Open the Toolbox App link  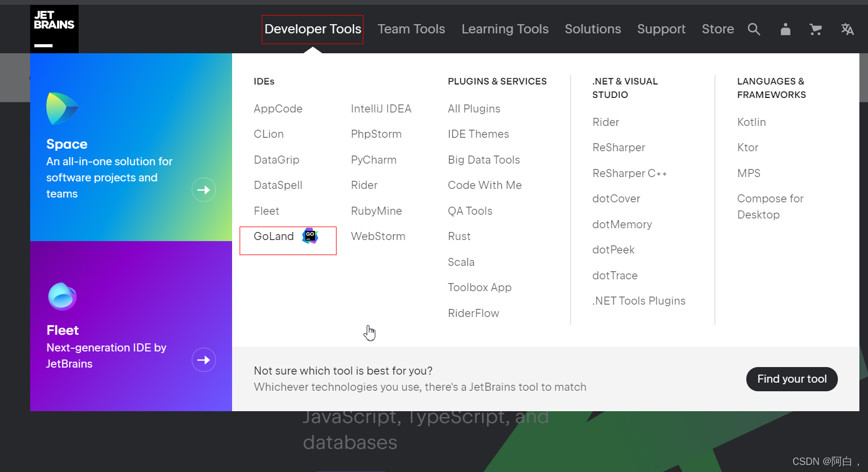pos(480,287)
